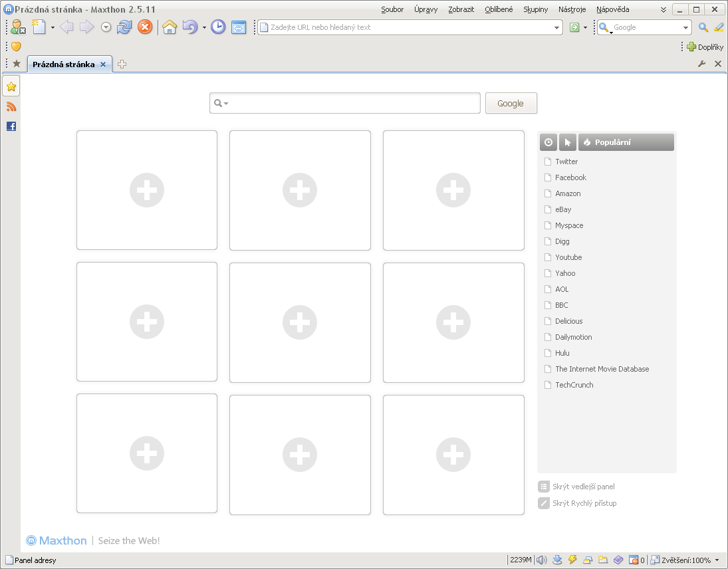The height and width of the screenshot is (569, 728).
Task: Open the Nástroje menu
Action: click(x=574, y=9)
